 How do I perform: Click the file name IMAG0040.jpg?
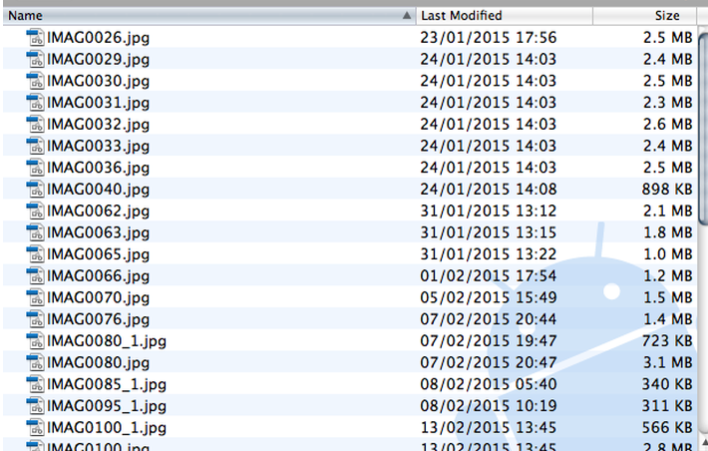pyautogui.click(x=98, y=190)
